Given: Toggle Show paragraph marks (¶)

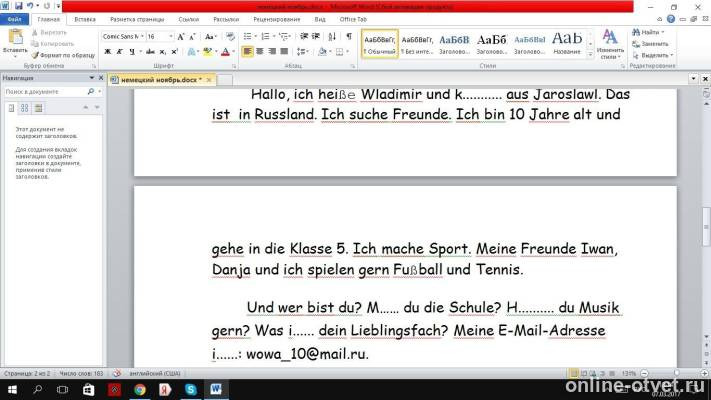Looking at the screenshot, I should 349,36.
